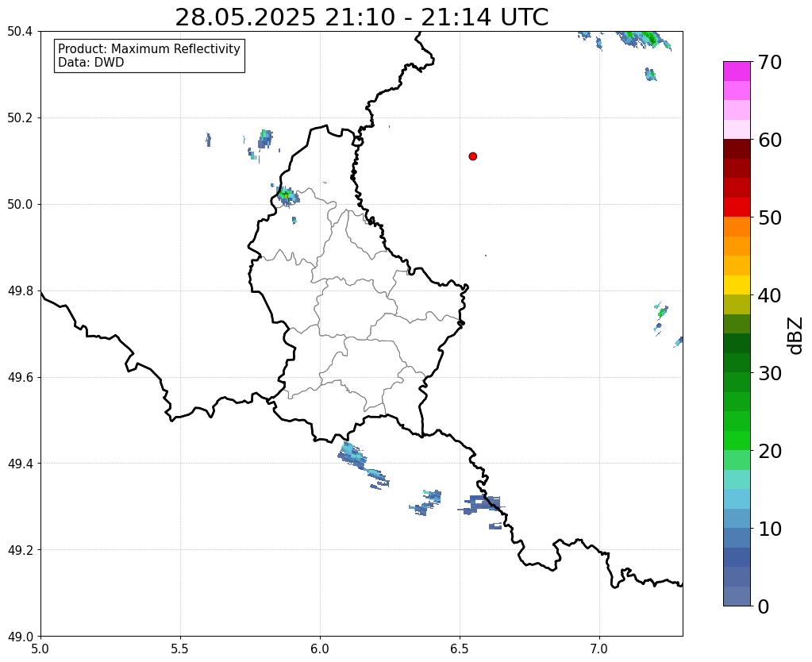Click latitude axis label 50.4
Viewport: 812px width, 662px height.
[x=20, y=32]
